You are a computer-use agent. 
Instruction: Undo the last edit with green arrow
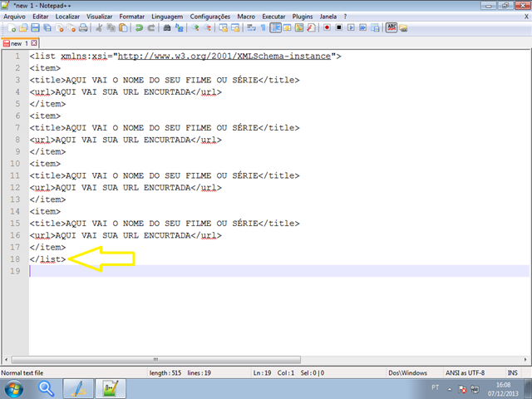[139, 27]
